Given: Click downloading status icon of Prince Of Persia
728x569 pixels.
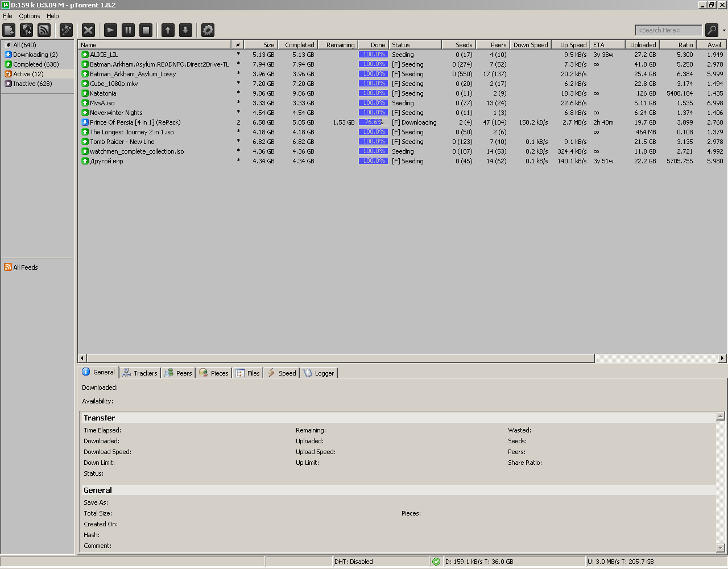Looking at the screenshot, I should click(85, 122).
